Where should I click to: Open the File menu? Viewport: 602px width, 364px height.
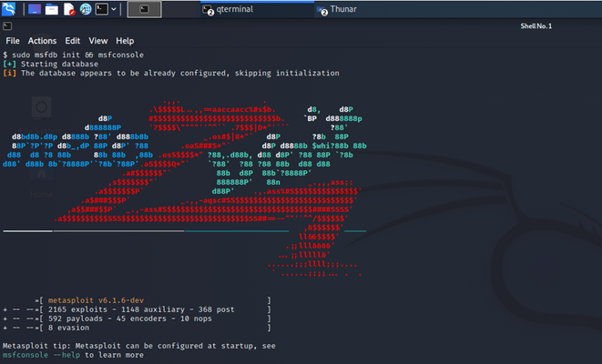coord(13,41)
